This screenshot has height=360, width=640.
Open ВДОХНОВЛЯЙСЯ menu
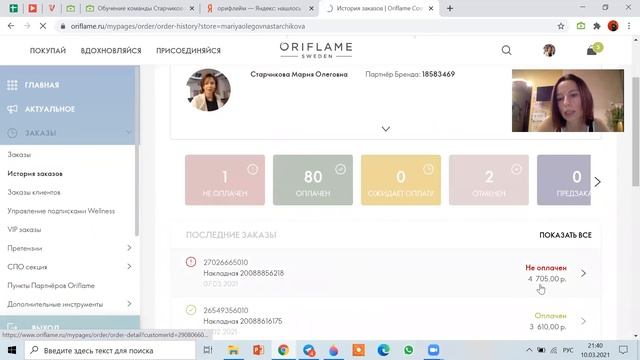pyautogui.click(x=111, y=51)
